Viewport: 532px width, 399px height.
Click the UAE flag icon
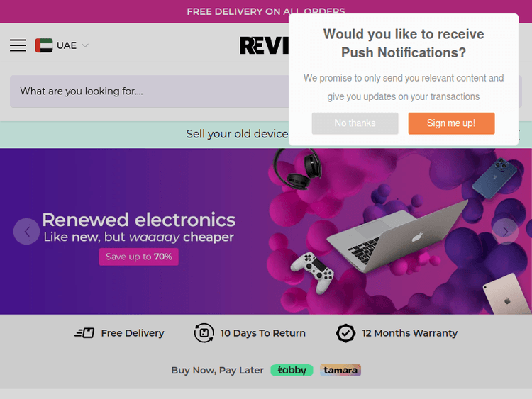point(44,45)
